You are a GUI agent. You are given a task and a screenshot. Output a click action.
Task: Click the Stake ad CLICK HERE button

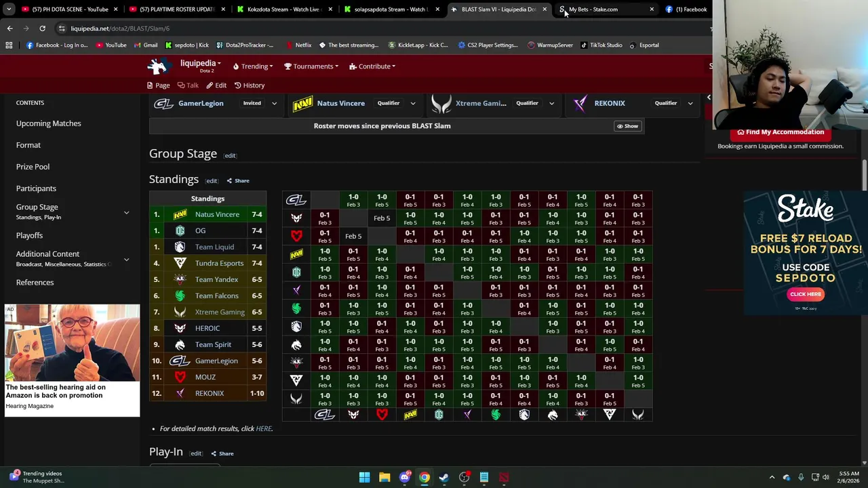[806, 294]
